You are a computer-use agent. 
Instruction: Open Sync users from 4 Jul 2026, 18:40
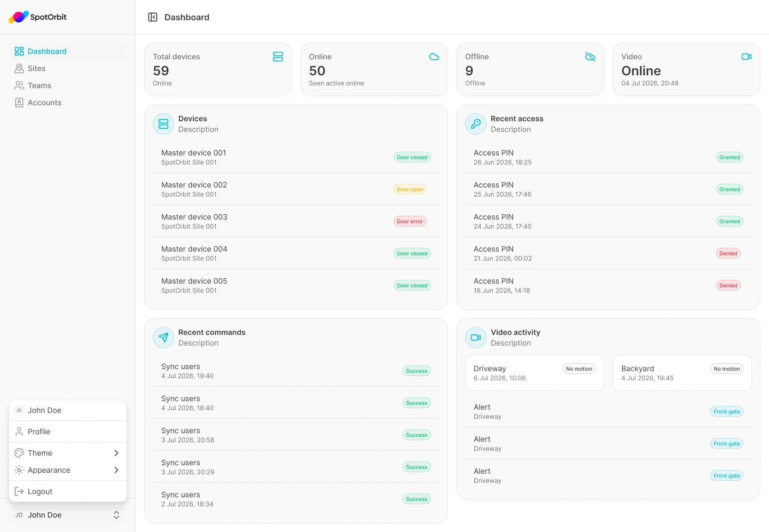point(296,403)
